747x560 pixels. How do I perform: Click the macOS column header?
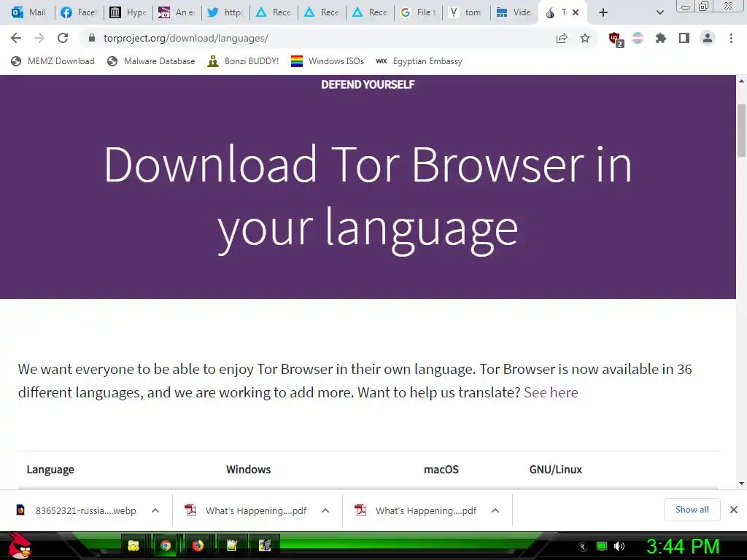[441, 470]
